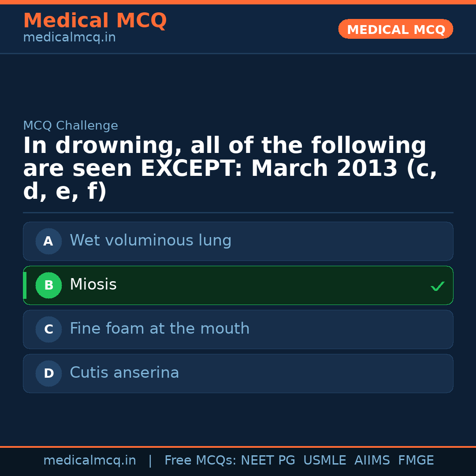The height and width of the screenshot is (476, 476).
Task: Open the FMGE free MCQs link
Action: click(x=416, y=460)
